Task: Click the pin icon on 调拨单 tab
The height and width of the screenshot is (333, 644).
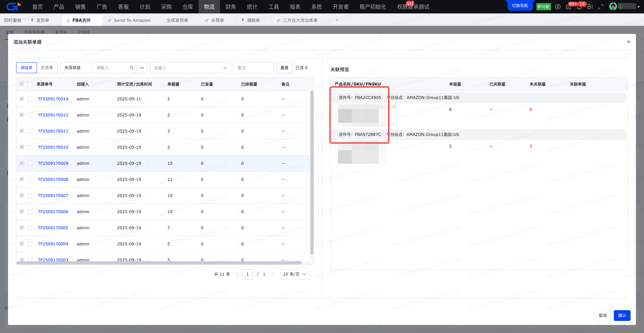Action: pyautogui.click(x=243, y=20)
